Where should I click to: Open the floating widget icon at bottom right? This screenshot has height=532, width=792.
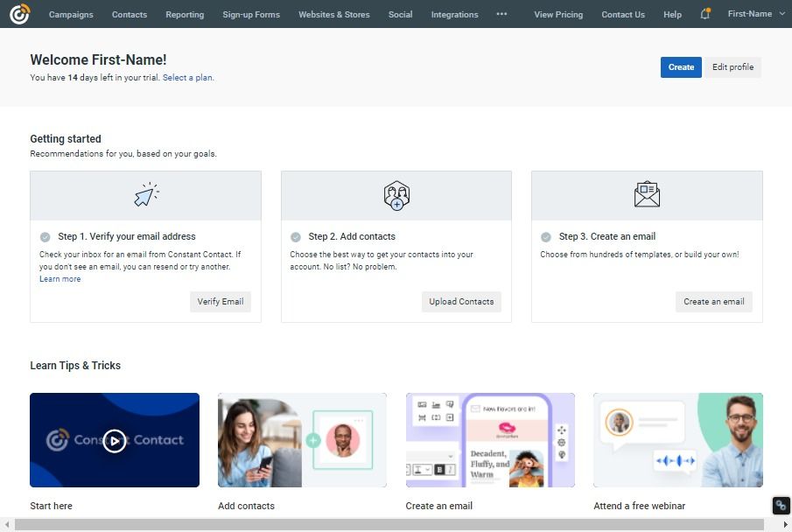(781, 505)
